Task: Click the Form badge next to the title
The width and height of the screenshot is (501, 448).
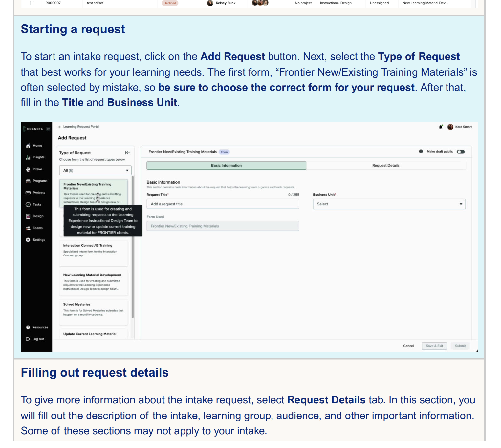Action: point(224,152)
